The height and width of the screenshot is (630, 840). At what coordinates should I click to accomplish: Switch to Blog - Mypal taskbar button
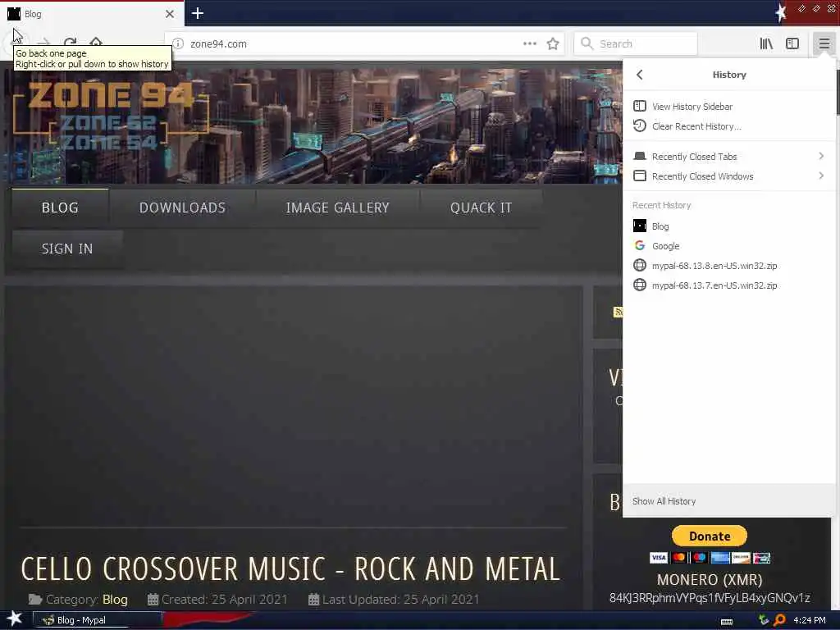98,620
